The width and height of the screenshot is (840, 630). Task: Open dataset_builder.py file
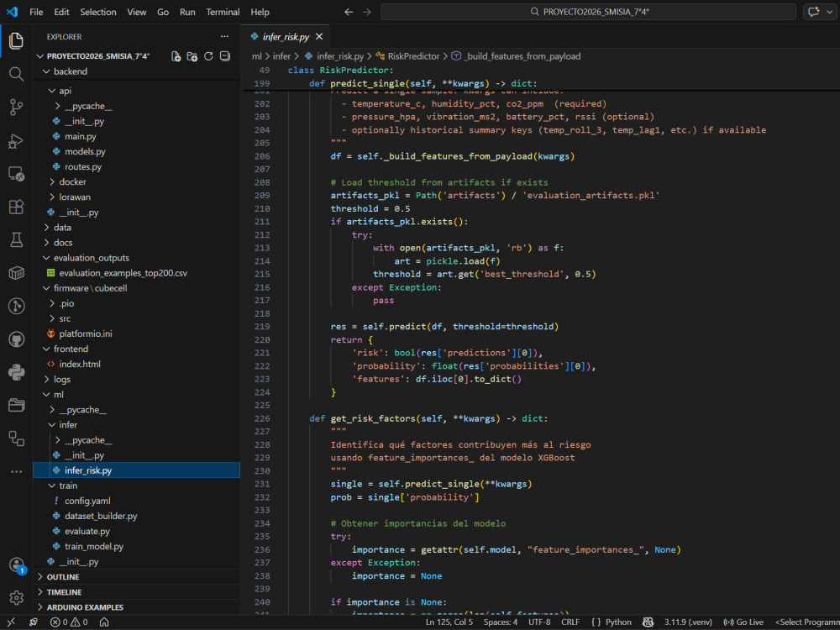101,516
